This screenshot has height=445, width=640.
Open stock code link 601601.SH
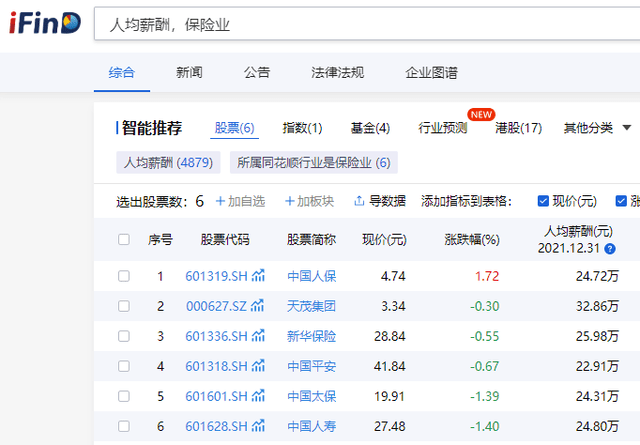click(216, 396)
